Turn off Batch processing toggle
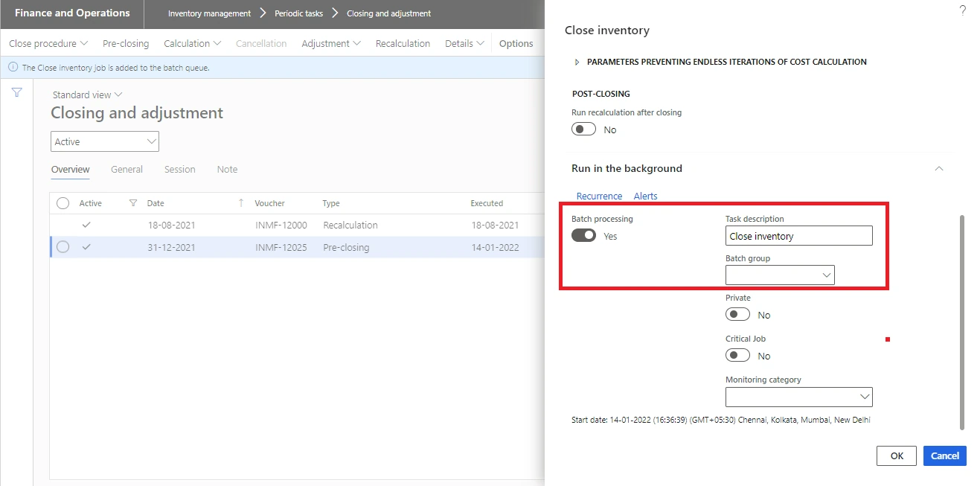 click(x=584, y=236)
